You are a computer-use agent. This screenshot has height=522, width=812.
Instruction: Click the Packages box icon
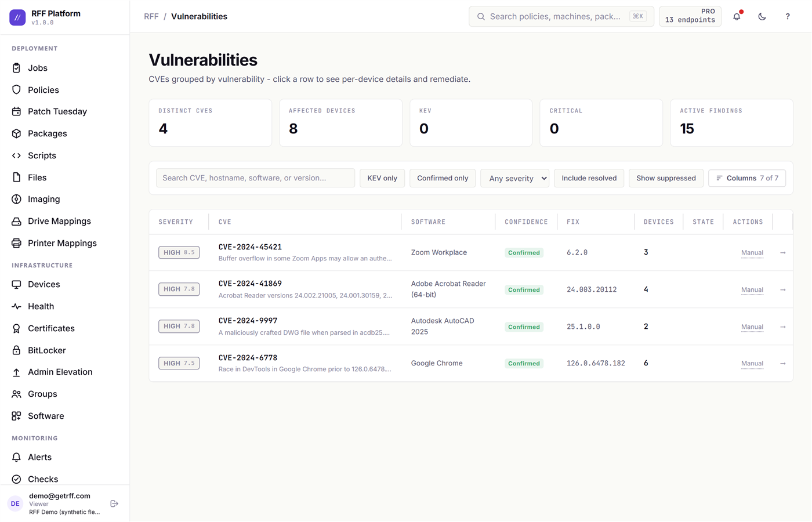point(16,133)
